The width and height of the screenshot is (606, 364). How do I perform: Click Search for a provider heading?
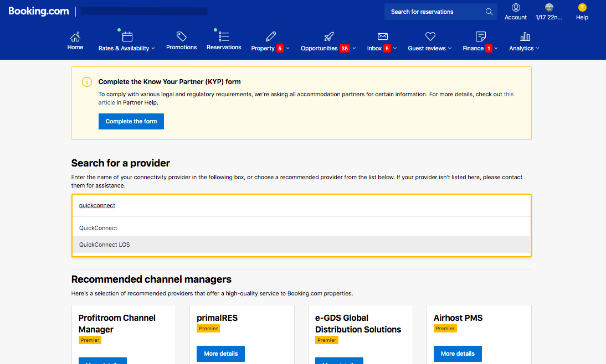click(121, 163)
